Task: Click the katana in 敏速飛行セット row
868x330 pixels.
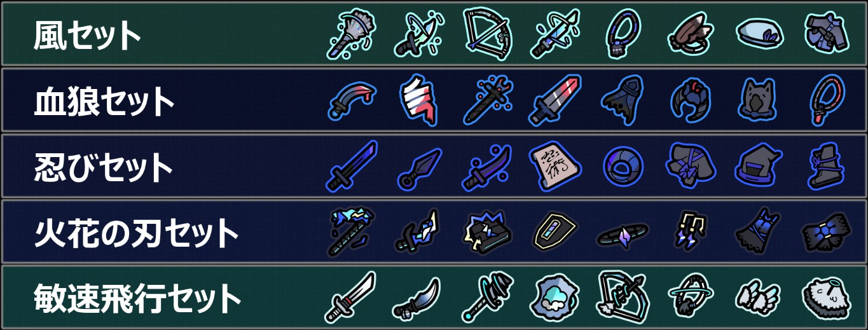Action: [352, 296]
